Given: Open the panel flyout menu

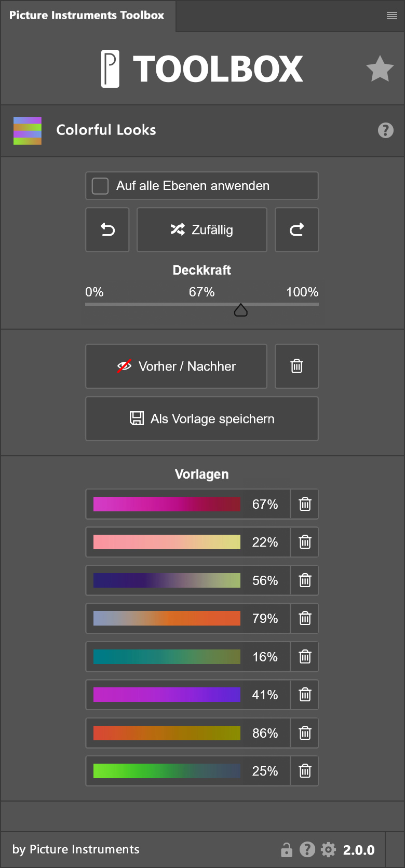Looking at the screenshot, I should click(x=392, y=16).
